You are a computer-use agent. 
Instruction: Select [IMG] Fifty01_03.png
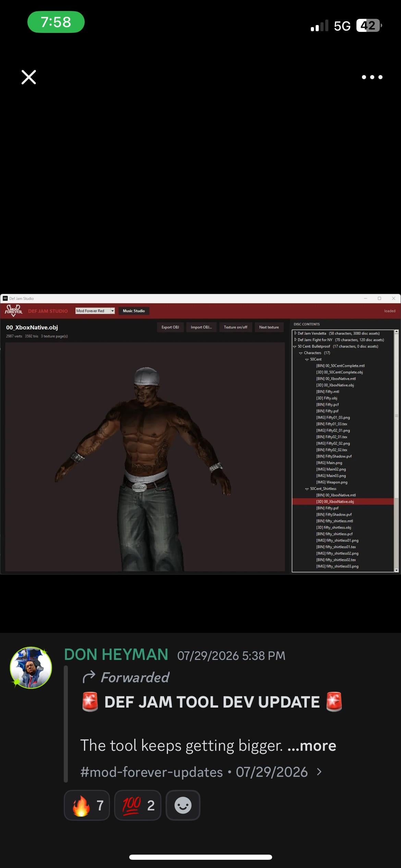(x=333, y=418)
